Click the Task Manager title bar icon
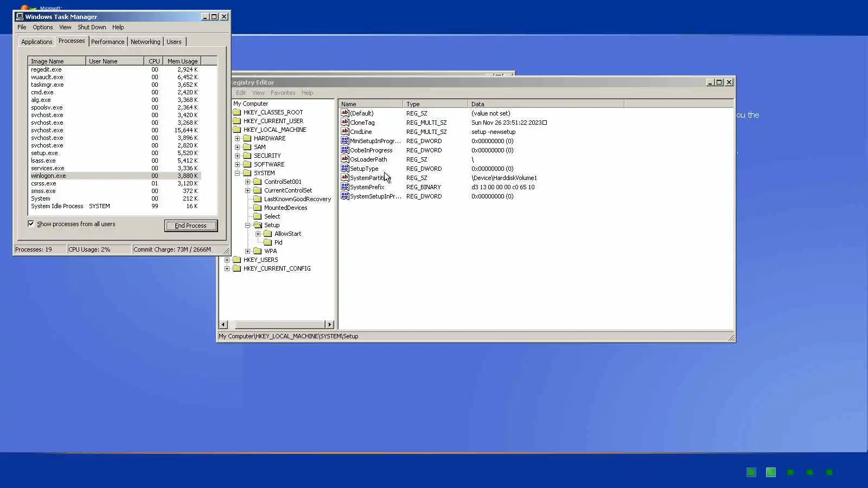 pyautogui.click(x=20, y=17)
